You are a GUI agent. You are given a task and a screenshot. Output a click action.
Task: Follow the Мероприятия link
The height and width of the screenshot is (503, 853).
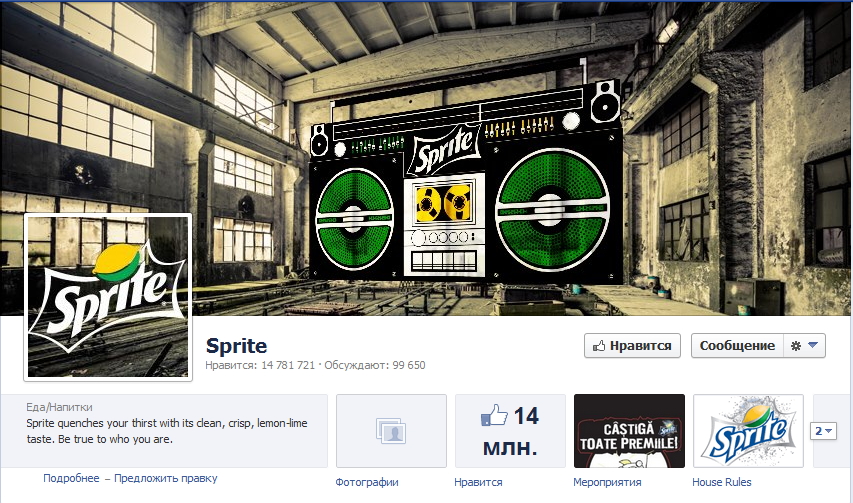(x=607, y=482)
